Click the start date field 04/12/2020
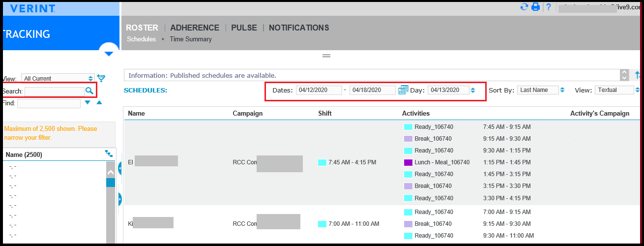The height and width of the screenshot is (246, 644). pos(319,90)
